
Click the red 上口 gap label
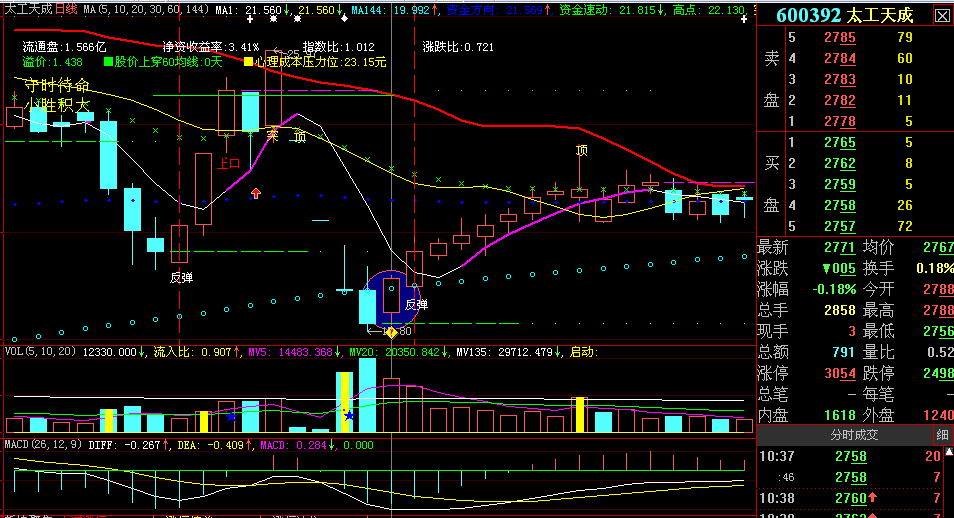[x=229, y=163]
